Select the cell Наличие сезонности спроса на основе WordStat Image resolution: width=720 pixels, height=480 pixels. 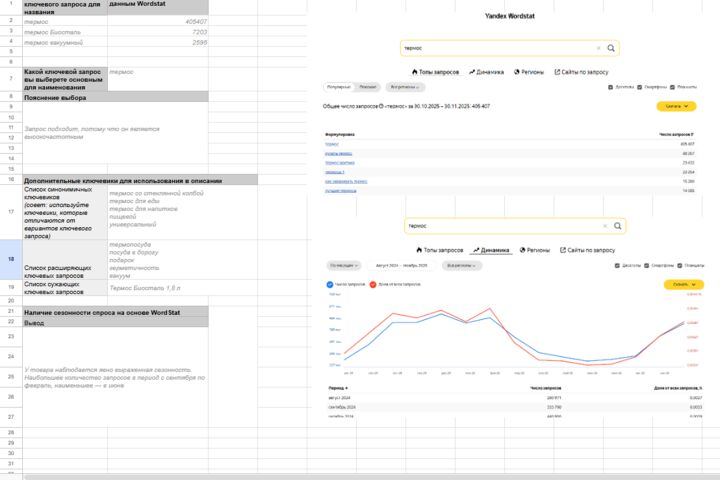tap(116, 312)
